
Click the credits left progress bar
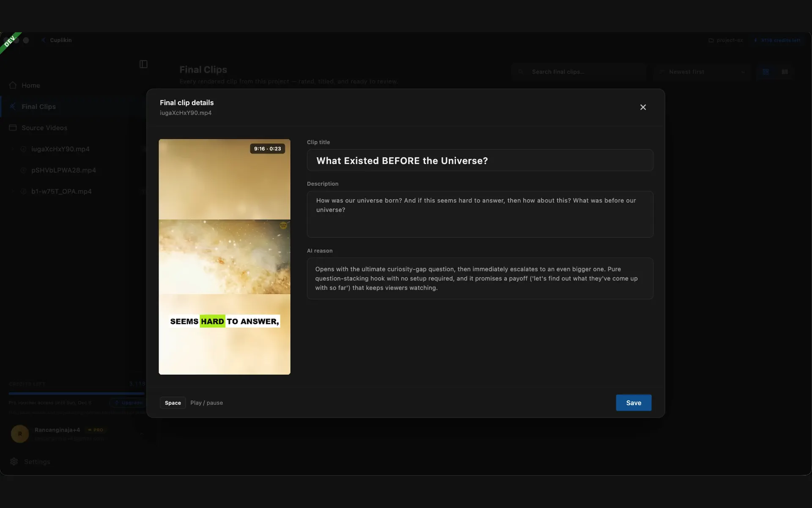(76, 393)
